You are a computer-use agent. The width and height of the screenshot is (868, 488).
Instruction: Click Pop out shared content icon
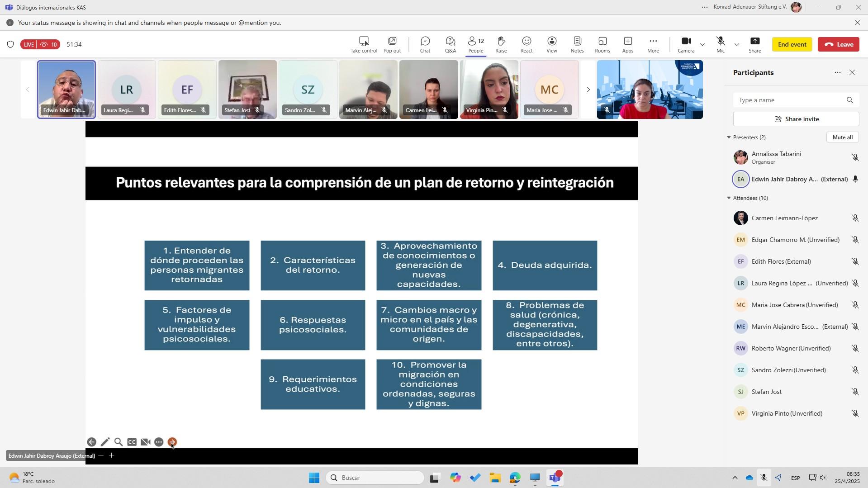click(392, 44)
